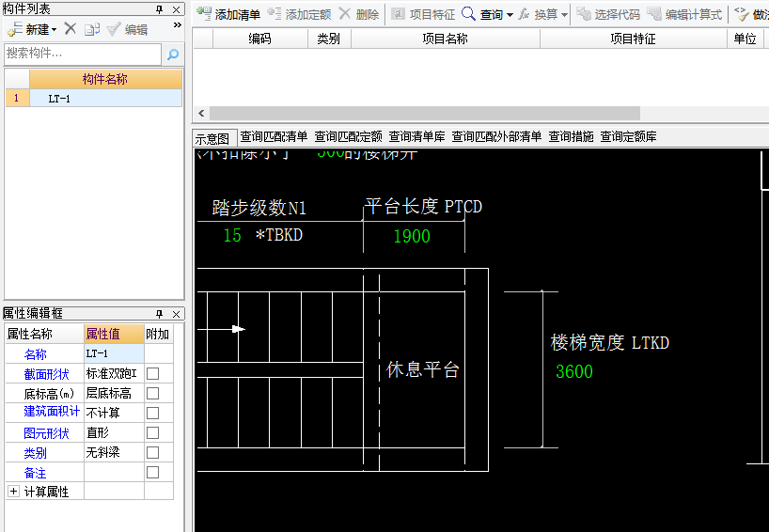The image size is (769, 532).
Task: Toggle the 图元形状 附加 checkbox
Action: point(152,432)
